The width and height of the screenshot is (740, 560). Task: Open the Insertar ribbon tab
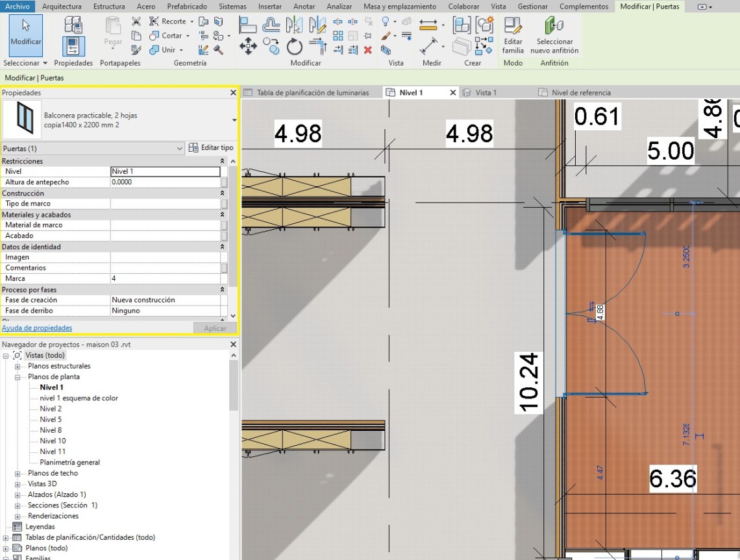(x=269, y=6)
